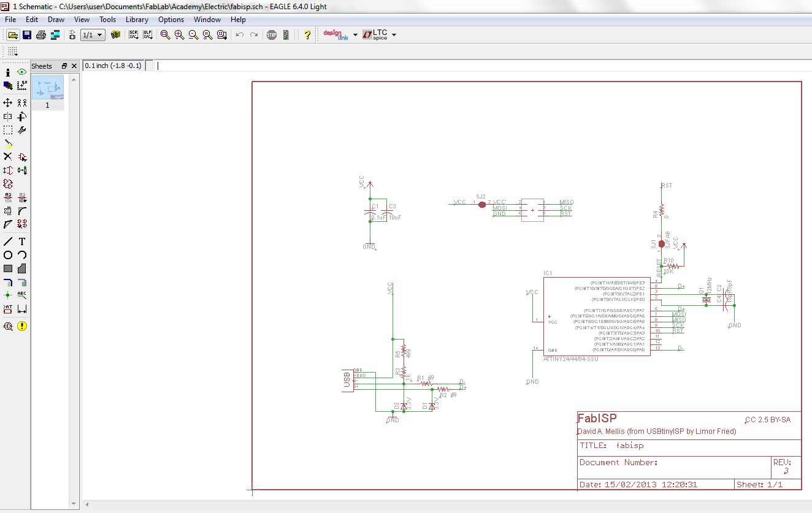Image resolution: width=812 pixels, height=513 pixels.
Task: Select the Info tool
Action: pyautogui.click(x=8, y=72)
